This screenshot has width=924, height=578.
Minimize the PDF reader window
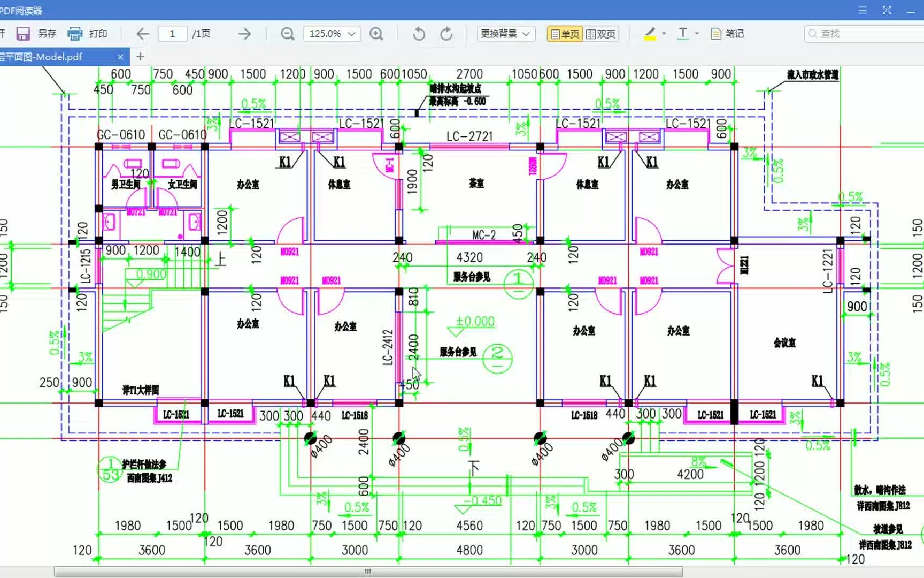(x=911, y=11)
